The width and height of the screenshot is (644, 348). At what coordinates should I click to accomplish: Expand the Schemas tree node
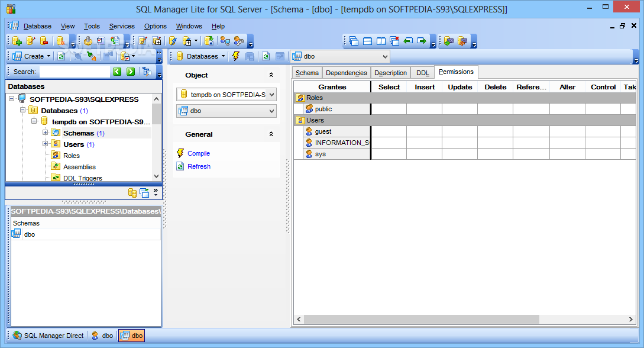45,133
